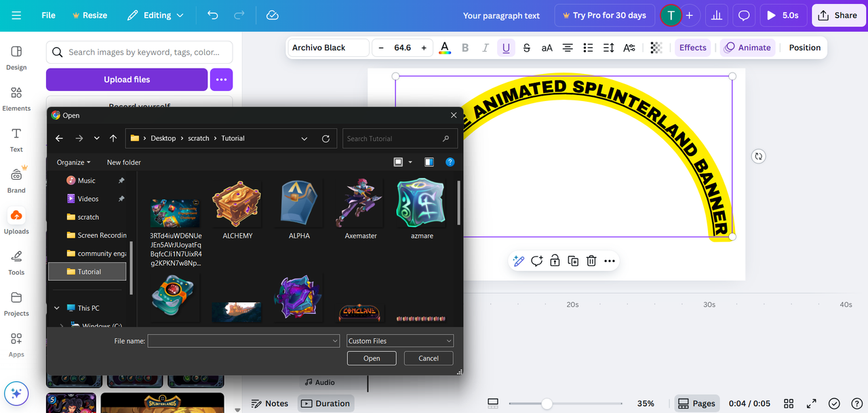This screenshot has height=413, width=868.
Task: Toggle bold text formatting
Action: (465, 47)
